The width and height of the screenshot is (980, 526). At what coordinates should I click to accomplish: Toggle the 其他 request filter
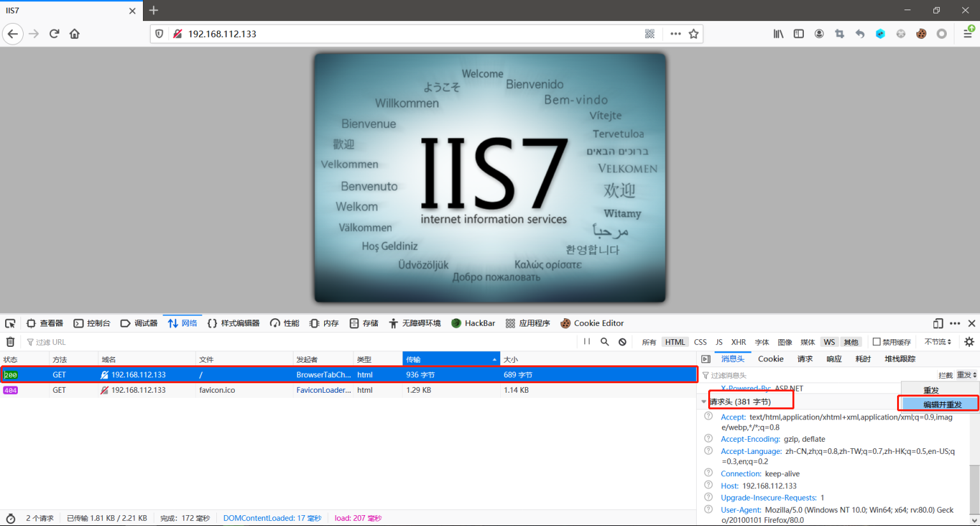click(851, 342)
